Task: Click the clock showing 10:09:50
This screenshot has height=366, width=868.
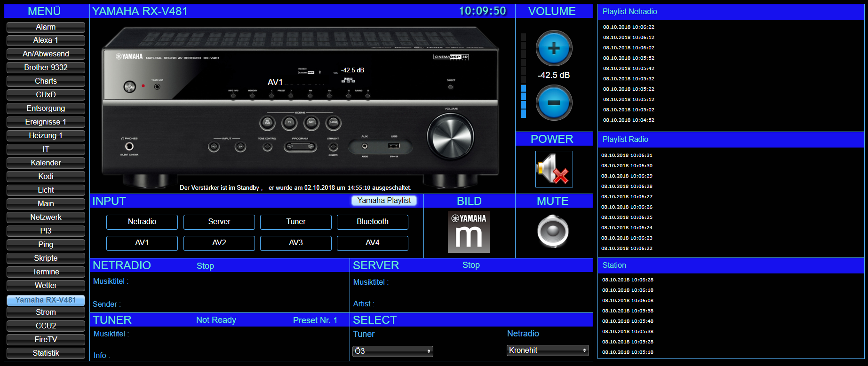Action: [483, 11]
